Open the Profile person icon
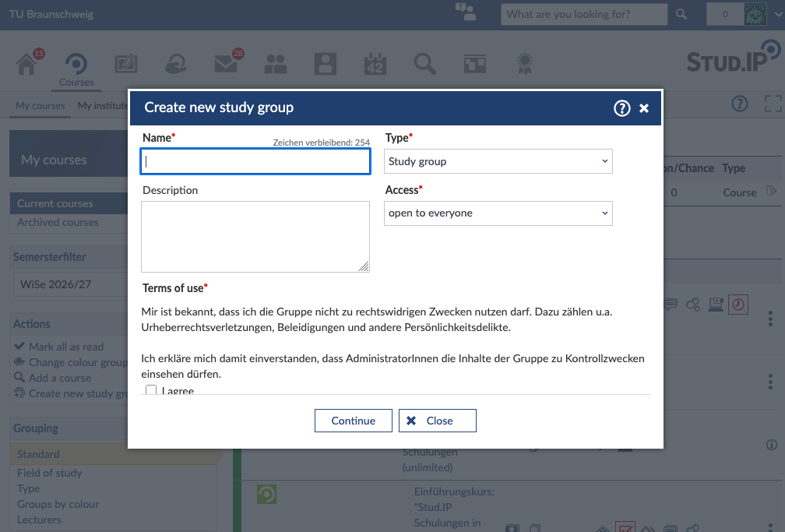 (x=326, y=64)
